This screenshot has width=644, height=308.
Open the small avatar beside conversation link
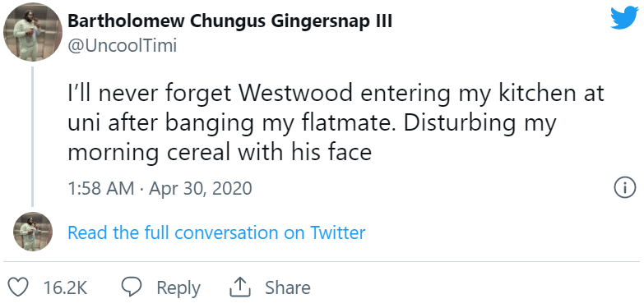click(x=33, y=232)
